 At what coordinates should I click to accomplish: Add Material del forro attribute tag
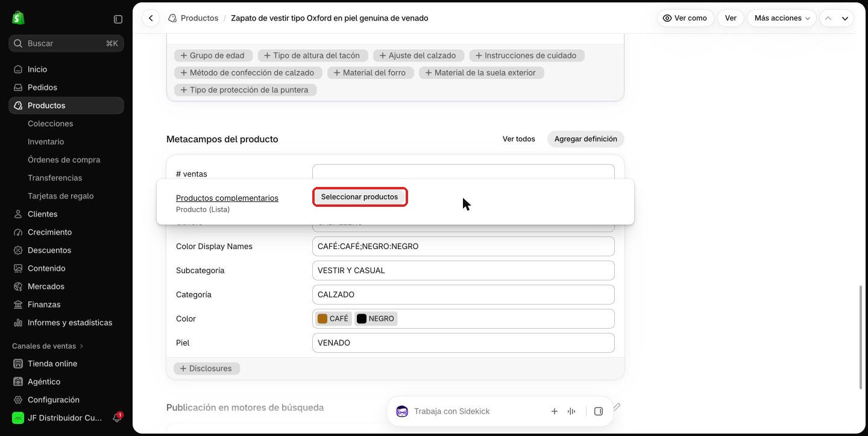[x=370, y=72]
